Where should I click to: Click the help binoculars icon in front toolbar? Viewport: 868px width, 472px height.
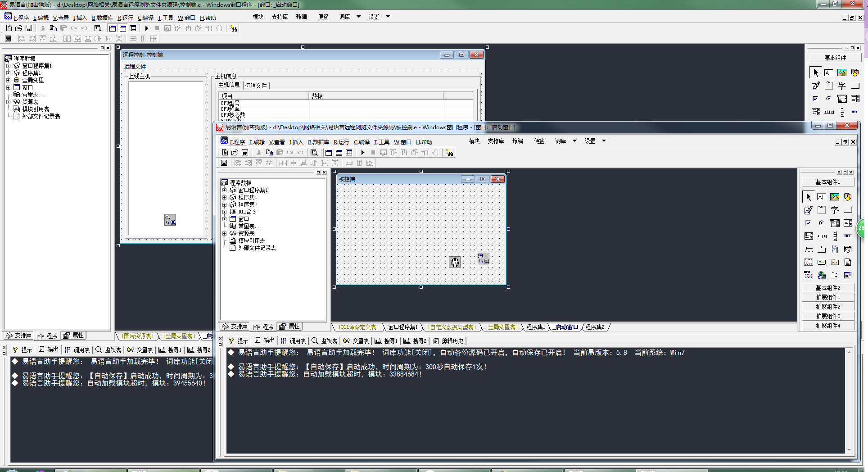pos(449,153)
